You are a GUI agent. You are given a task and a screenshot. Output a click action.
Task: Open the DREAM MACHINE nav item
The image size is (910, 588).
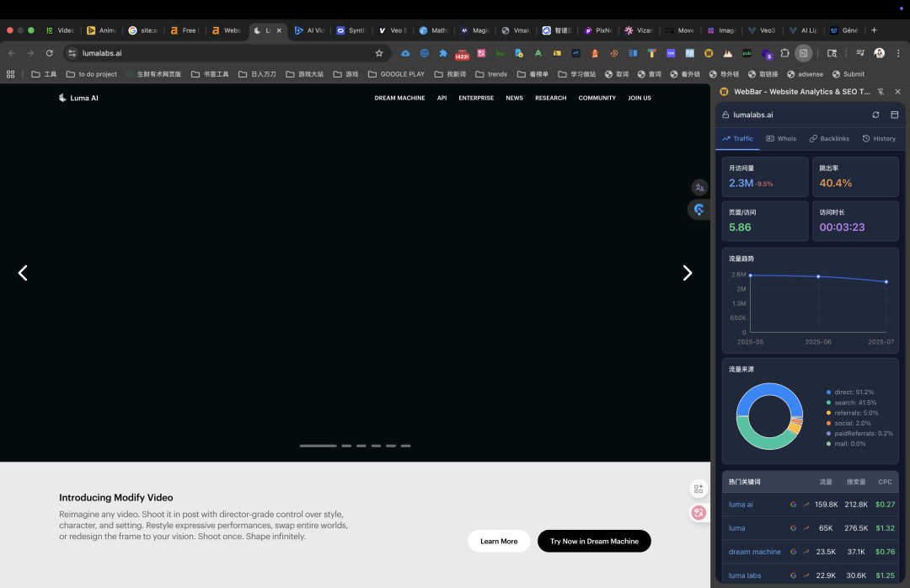(x=399, y=98)
